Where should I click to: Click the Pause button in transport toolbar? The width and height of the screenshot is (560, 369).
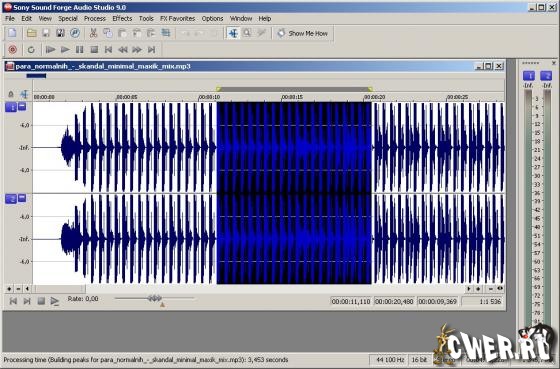click(79, 50)
